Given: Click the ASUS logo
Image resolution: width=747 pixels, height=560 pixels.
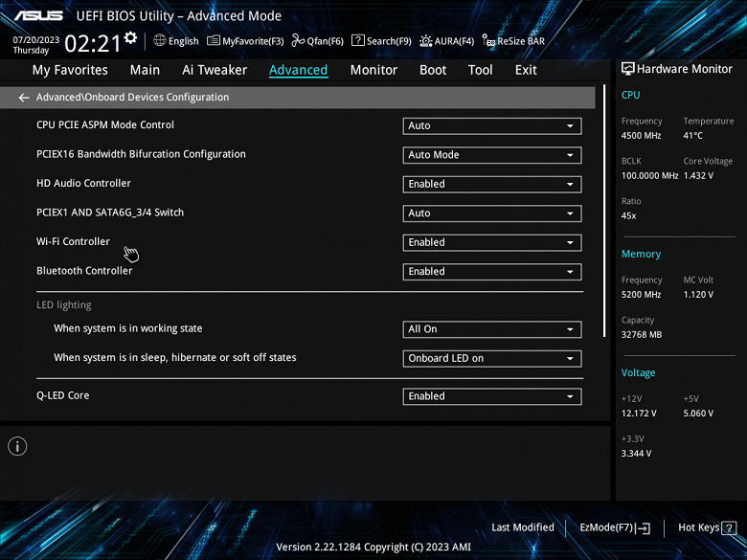Looking at the screenshot, I should [38, 15].
